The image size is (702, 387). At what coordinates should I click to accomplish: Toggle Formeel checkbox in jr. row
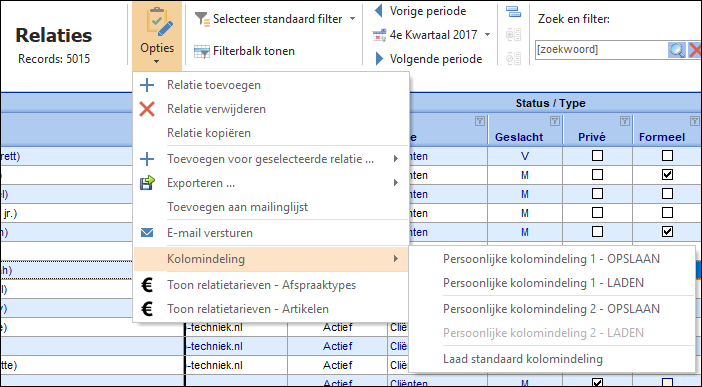(667, 212)
